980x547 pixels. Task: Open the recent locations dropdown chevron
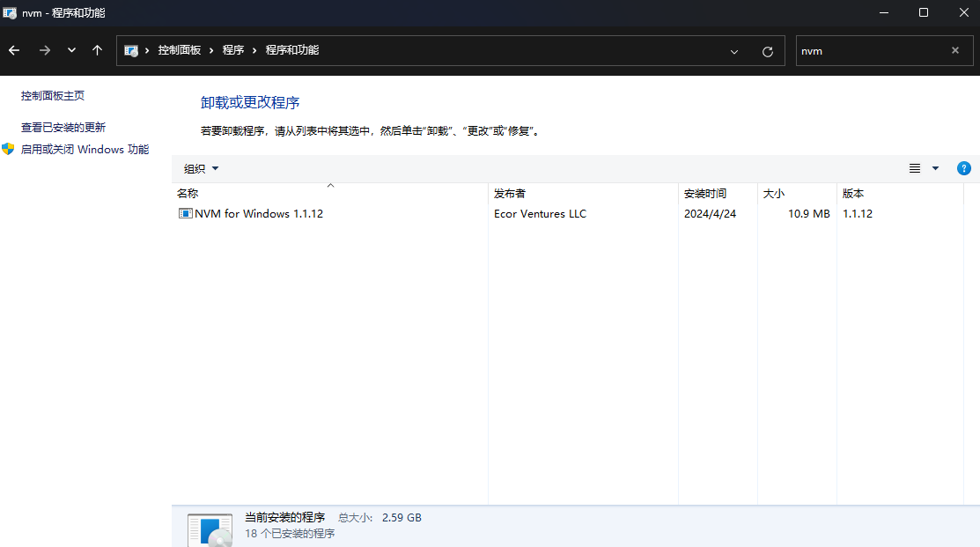pyautogui.click(x=72, y=50)
